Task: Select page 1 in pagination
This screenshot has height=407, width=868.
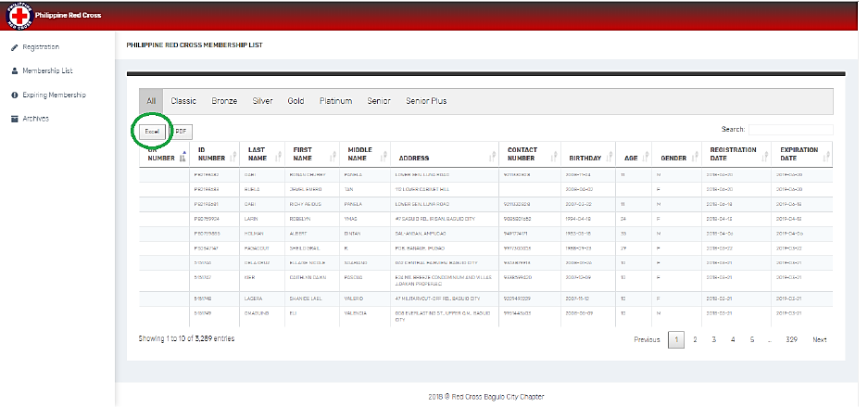Action: click(x=676, y=339)
